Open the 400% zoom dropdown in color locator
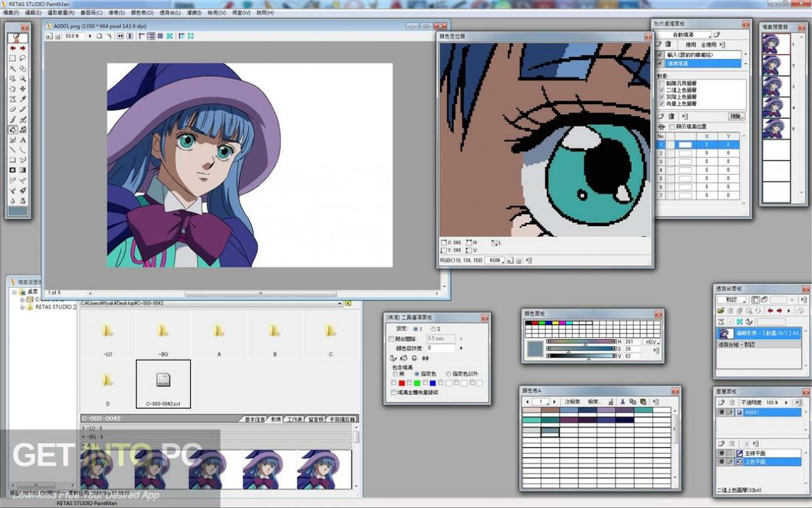This screenshot has width=812, height=508. pyautogui.click(x=495, y=260)
